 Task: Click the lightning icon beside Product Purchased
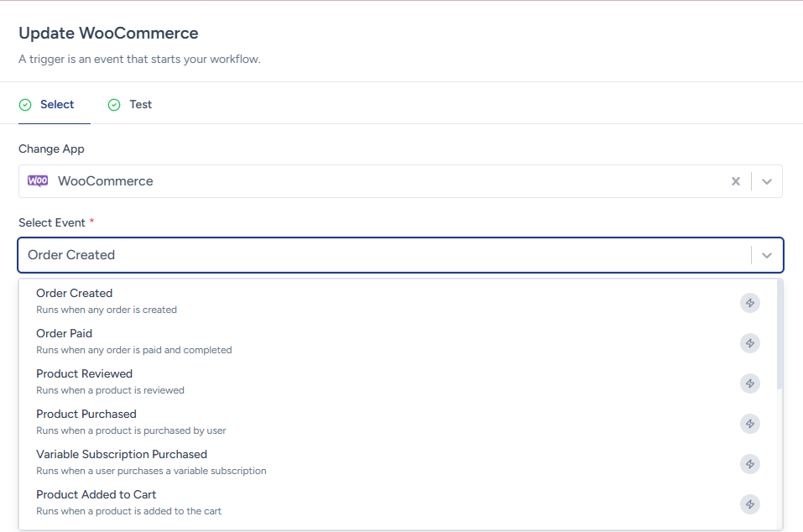(749, 424)
